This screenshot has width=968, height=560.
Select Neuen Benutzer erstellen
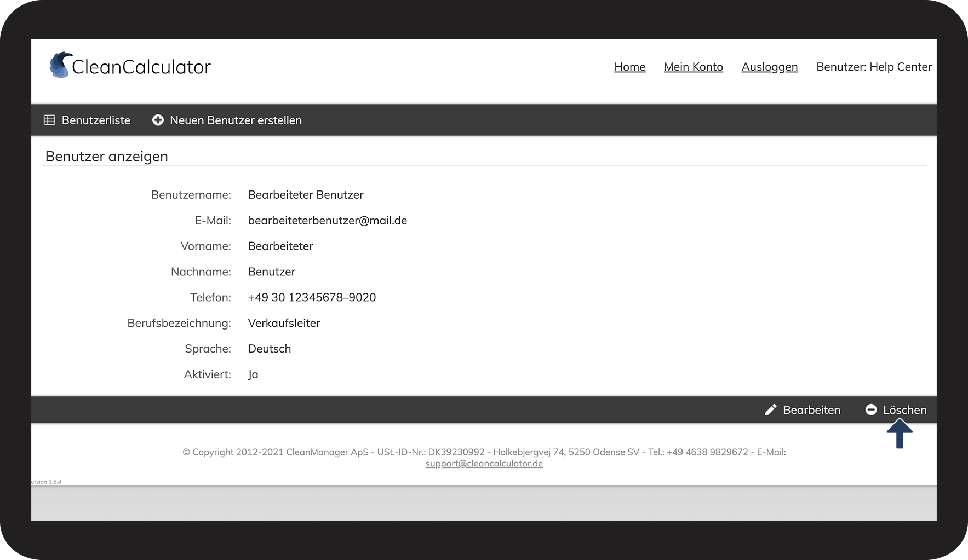(x=227, y=120)
